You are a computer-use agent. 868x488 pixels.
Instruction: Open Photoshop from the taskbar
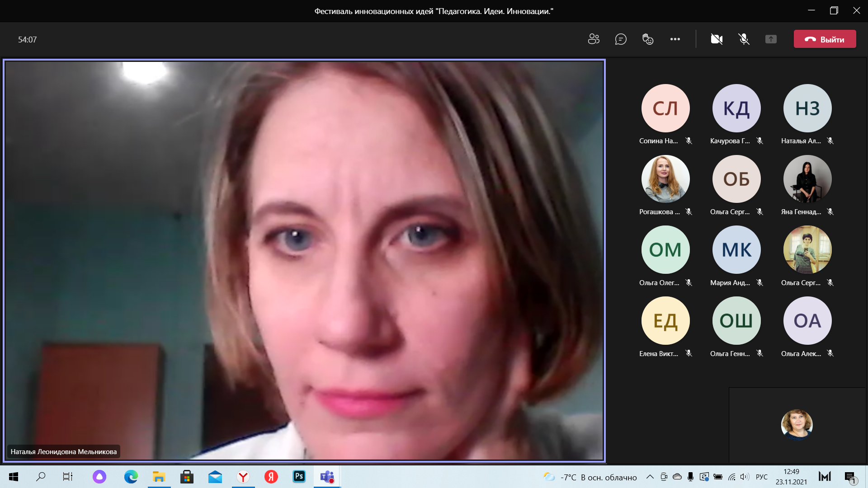[299, 477]
